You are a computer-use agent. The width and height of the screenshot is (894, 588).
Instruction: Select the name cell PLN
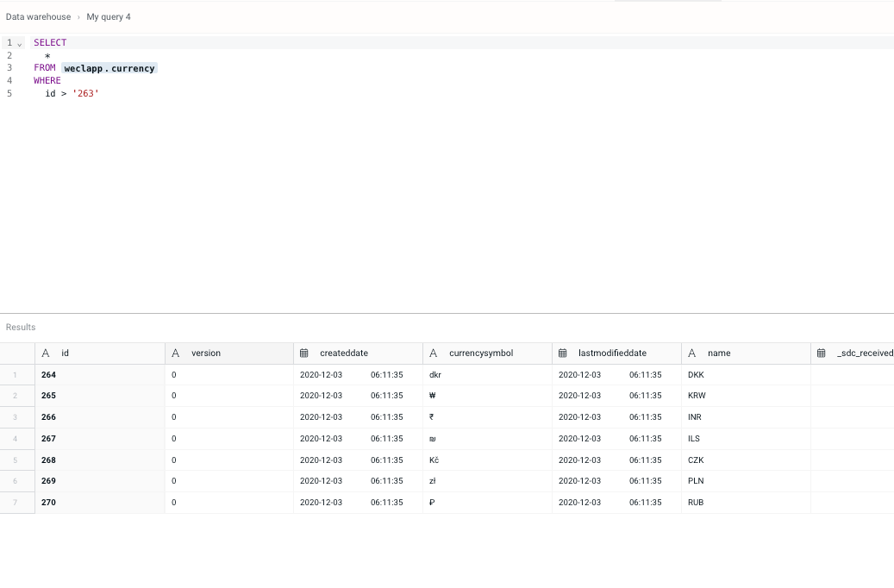tap(746, 481)
